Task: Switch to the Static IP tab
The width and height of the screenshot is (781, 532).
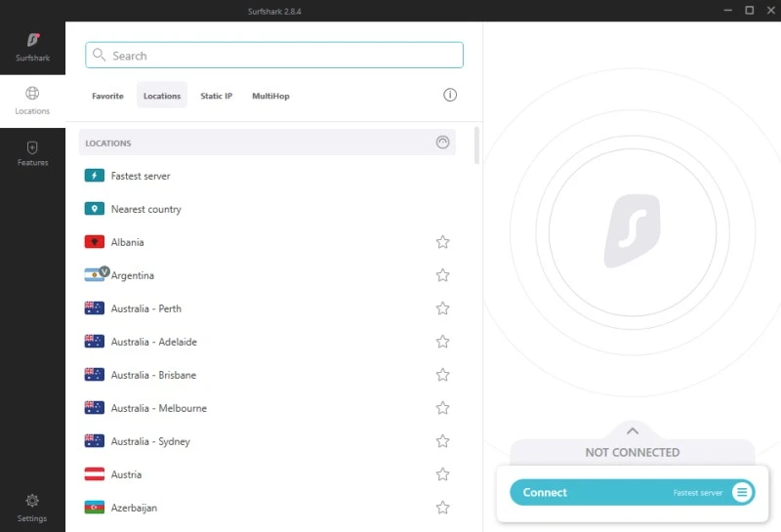Action: (x=216, y=96)
